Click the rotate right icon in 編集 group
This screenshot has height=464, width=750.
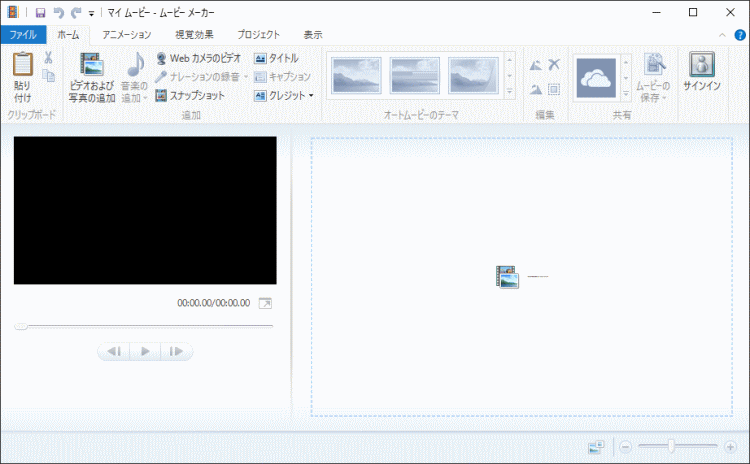coord(536,89)
